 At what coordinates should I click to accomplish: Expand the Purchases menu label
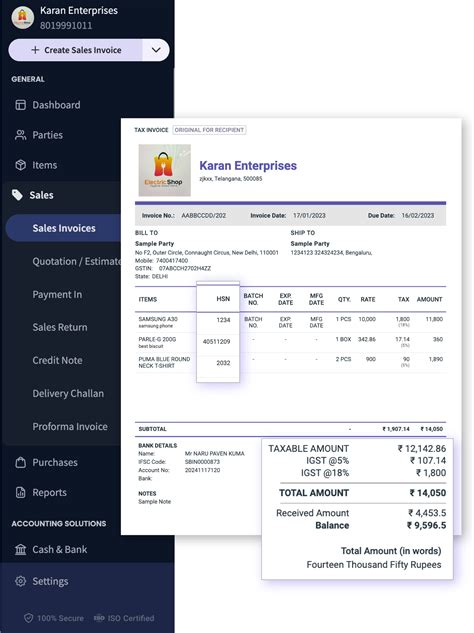(55, 463)
